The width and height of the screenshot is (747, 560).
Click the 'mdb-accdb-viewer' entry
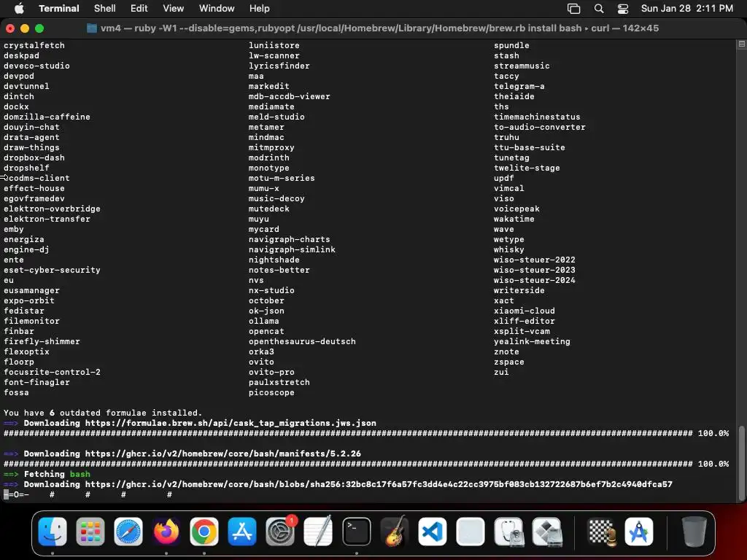[289, 96]
